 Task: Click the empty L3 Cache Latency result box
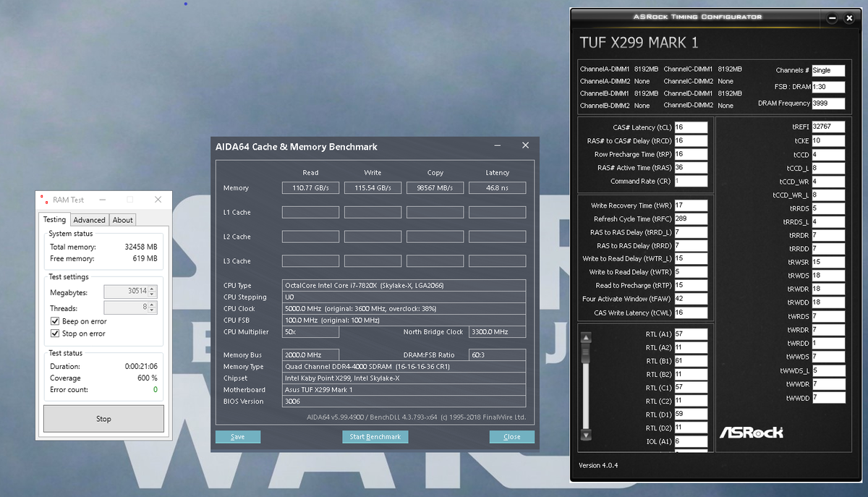(497, 261)
